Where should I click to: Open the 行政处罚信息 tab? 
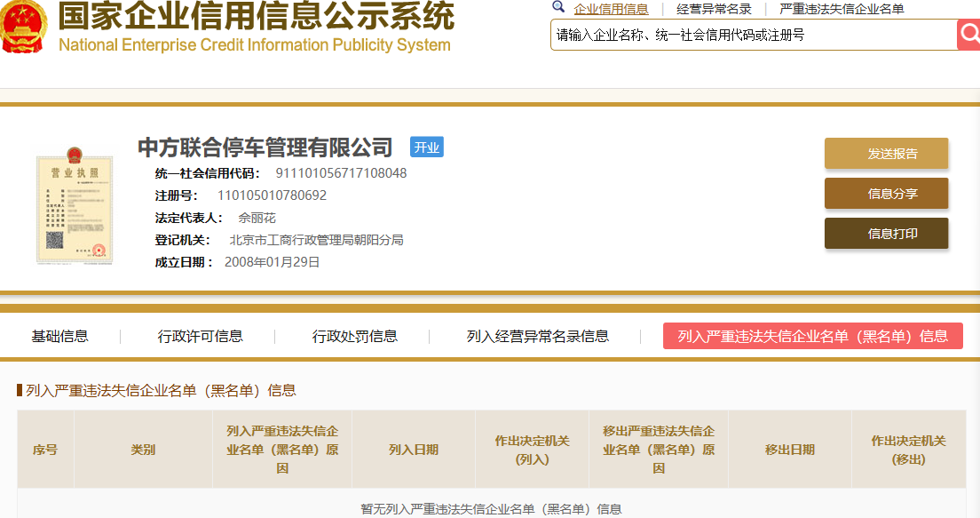click(x=354, y=336)
